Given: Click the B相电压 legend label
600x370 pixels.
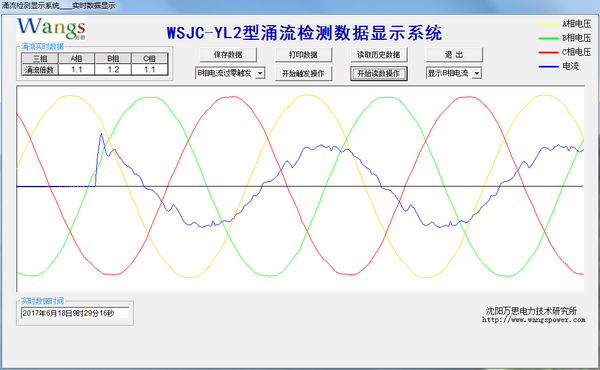Looking at the screenshot, I should (577, 38).
